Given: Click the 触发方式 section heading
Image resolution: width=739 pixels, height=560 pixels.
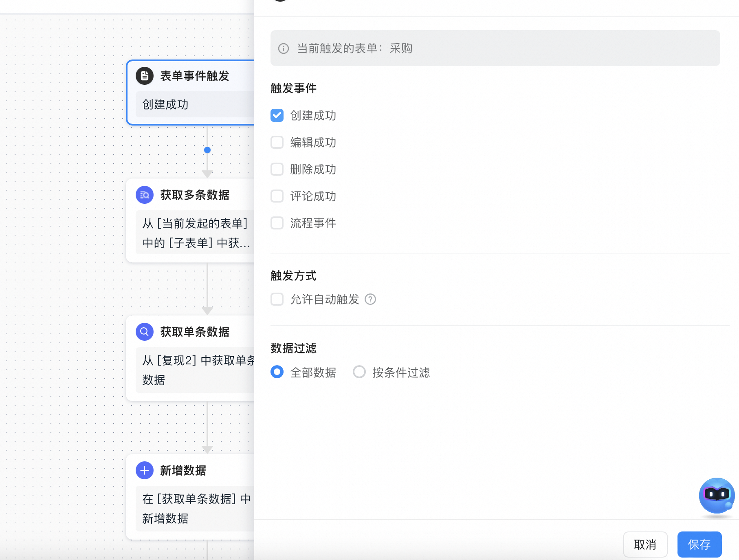Looking at the screenshot, I should [293, 276].
